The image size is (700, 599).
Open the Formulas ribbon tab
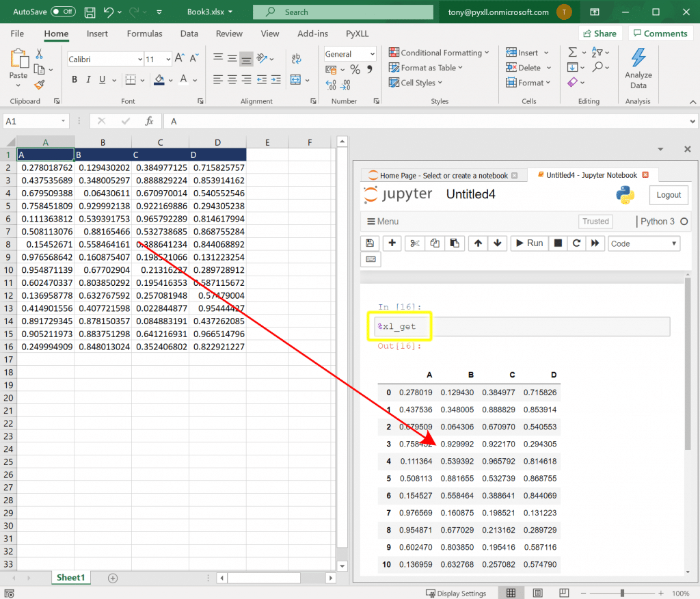[x=144, y=34]
